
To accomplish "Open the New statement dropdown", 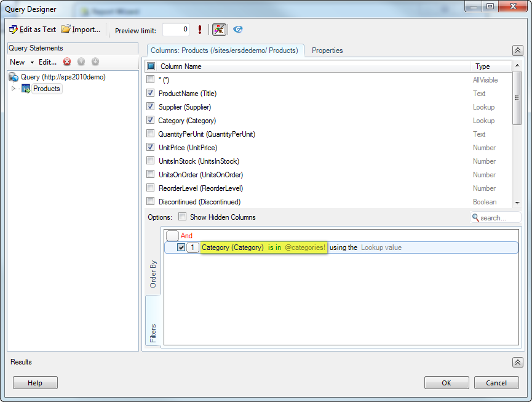I will (x=17, y=62).
